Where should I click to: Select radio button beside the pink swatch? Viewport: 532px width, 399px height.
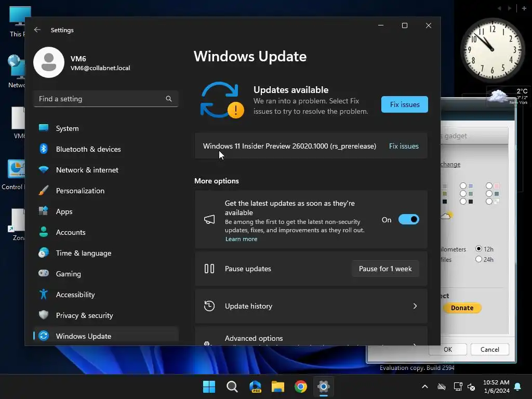click(489, 185)
